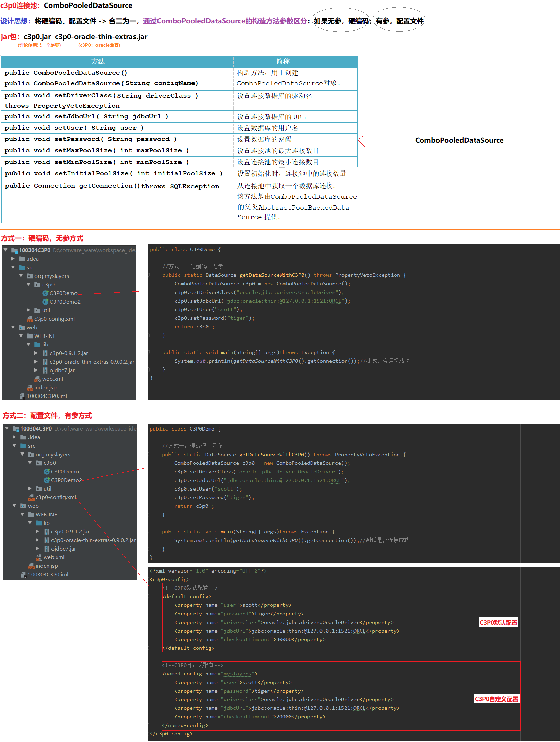Click web.xml file icon in 方式一 tree
The image size is (560, 742).
pyautogui.click(x=38, y=379)
